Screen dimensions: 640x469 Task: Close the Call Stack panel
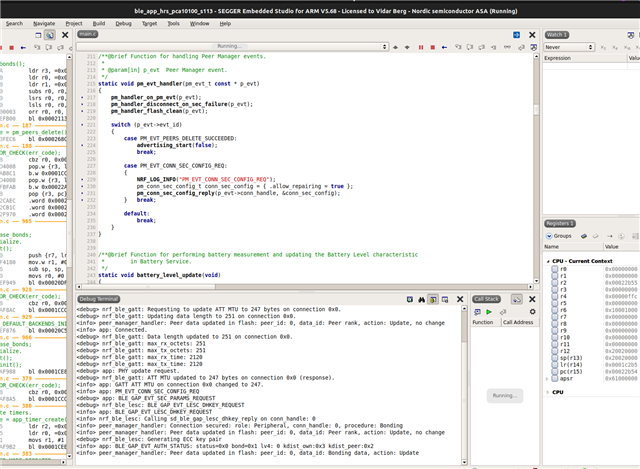(x=534, y=298)
